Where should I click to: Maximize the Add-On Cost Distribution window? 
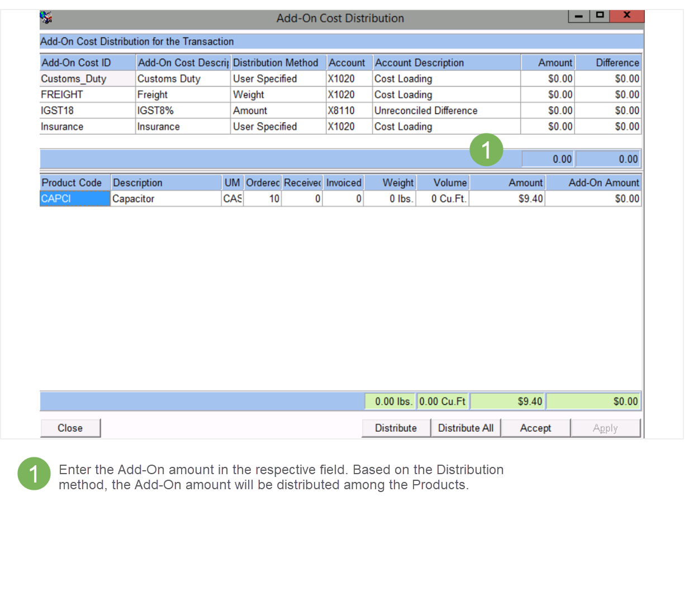(x=599, y=16)
